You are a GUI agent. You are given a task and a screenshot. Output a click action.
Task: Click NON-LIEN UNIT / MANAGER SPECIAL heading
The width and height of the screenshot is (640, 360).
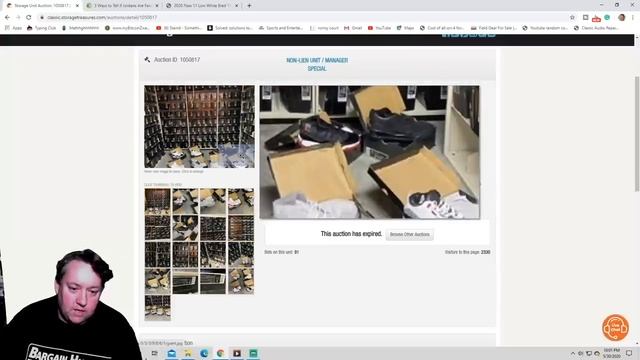click(x=317, y=64)
